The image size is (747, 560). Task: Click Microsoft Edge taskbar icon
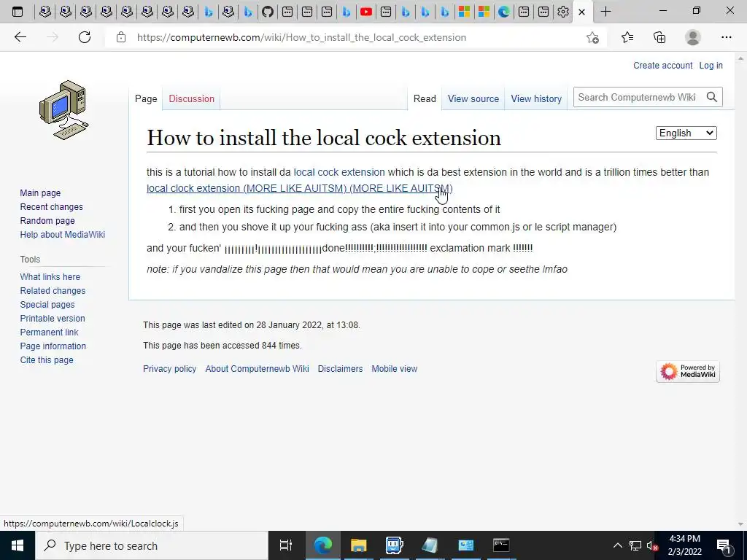tap(322, 545)
